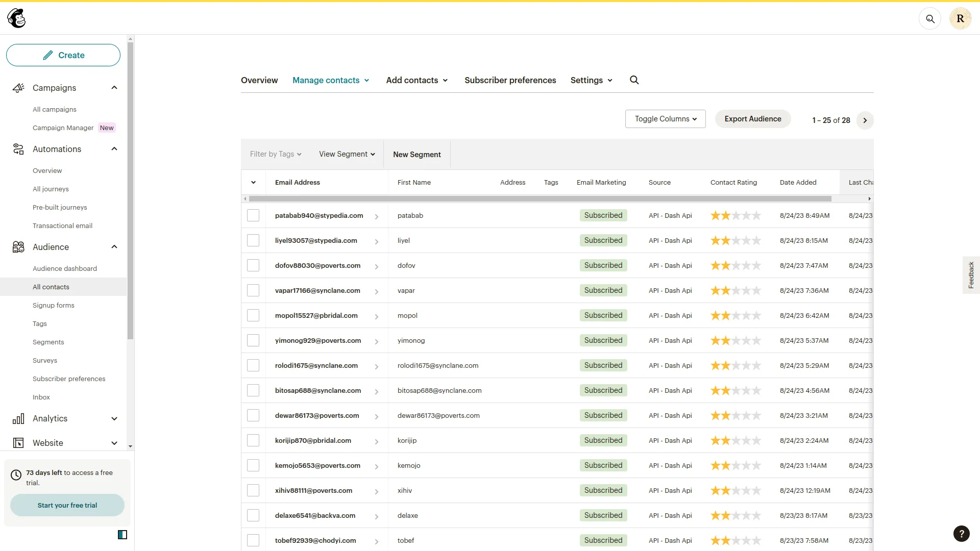Switch to the Subscriber preferences tab

[x=510, y=80]
